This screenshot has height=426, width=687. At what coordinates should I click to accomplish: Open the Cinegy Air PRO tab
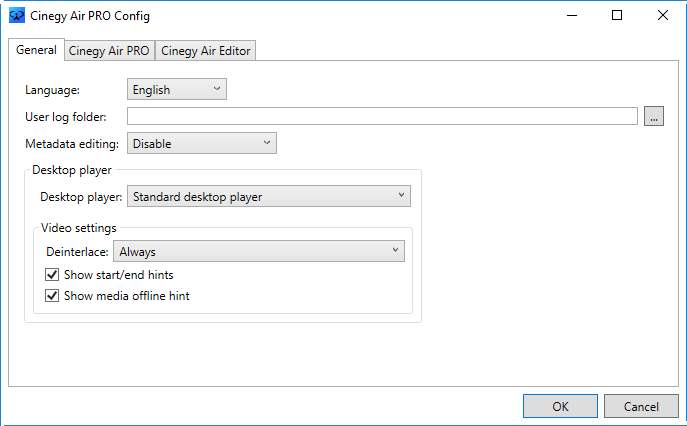109,51
